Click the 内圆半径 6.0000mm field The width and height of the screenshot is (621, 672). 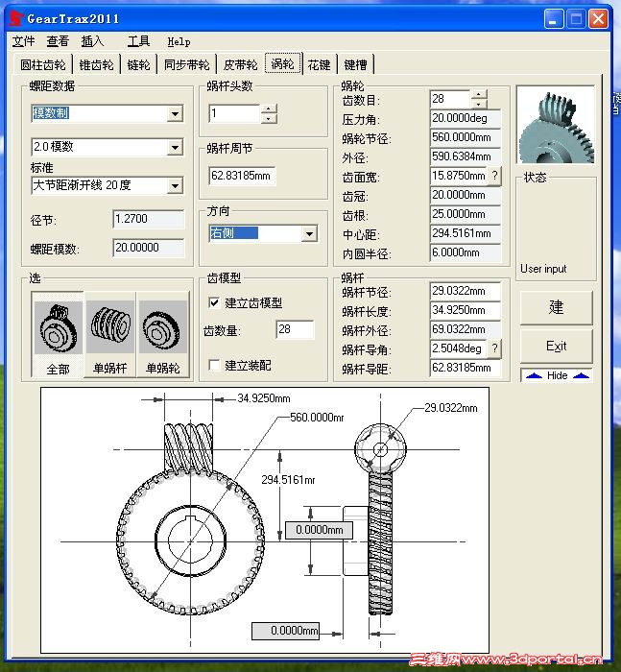(465, 252)
